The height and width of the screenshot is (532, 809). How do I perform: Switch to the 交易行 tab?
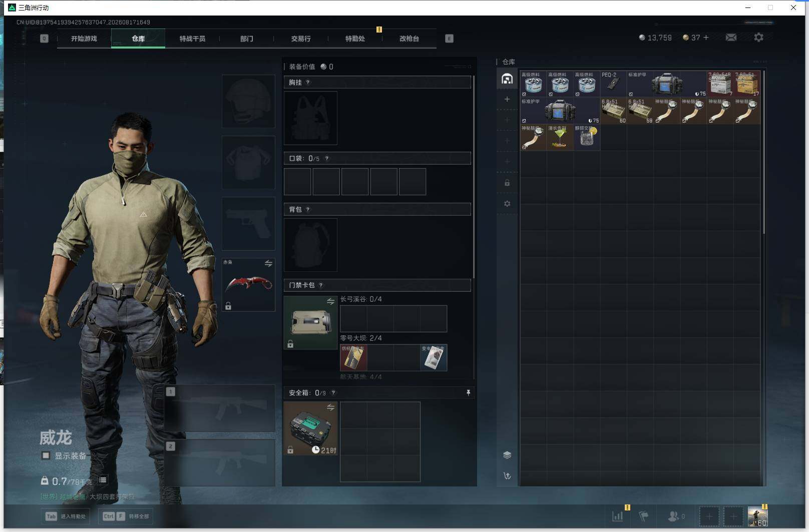[x=300, y=39]
